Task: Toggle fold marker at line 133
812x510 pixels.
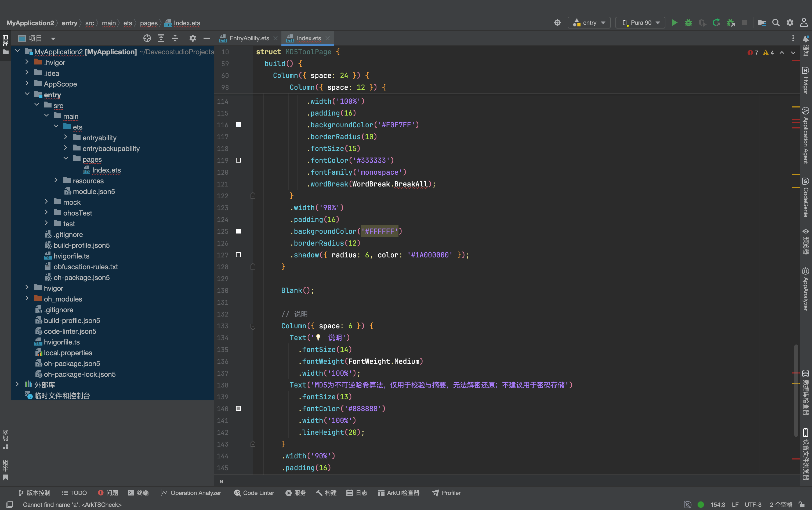Action: point(253,326)
